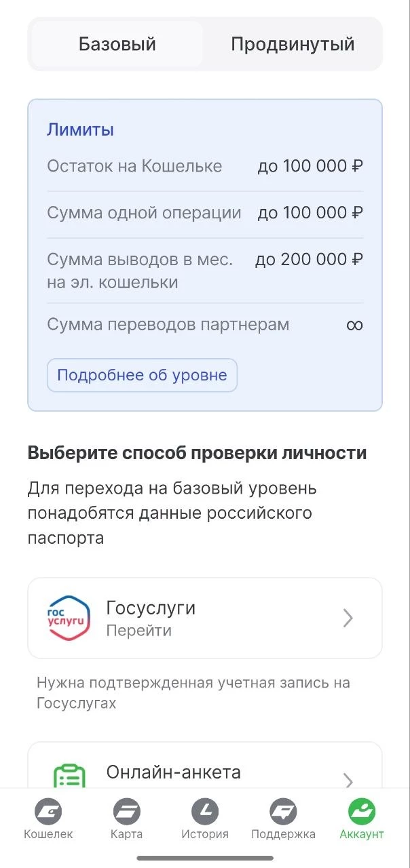Open the Кошелек section icon

click(47, 811)
